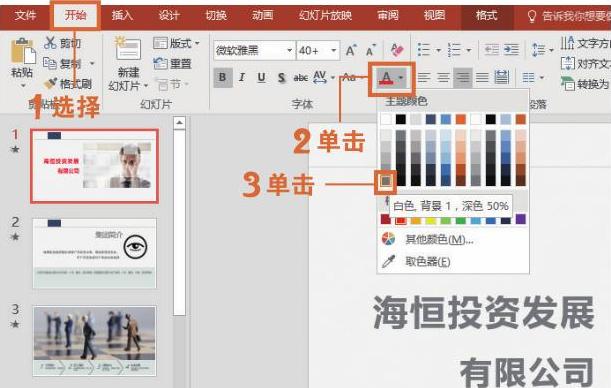The width and height of the screenshot is (611, 388).
Task: Click the center align icon
Action: point(443,78)
